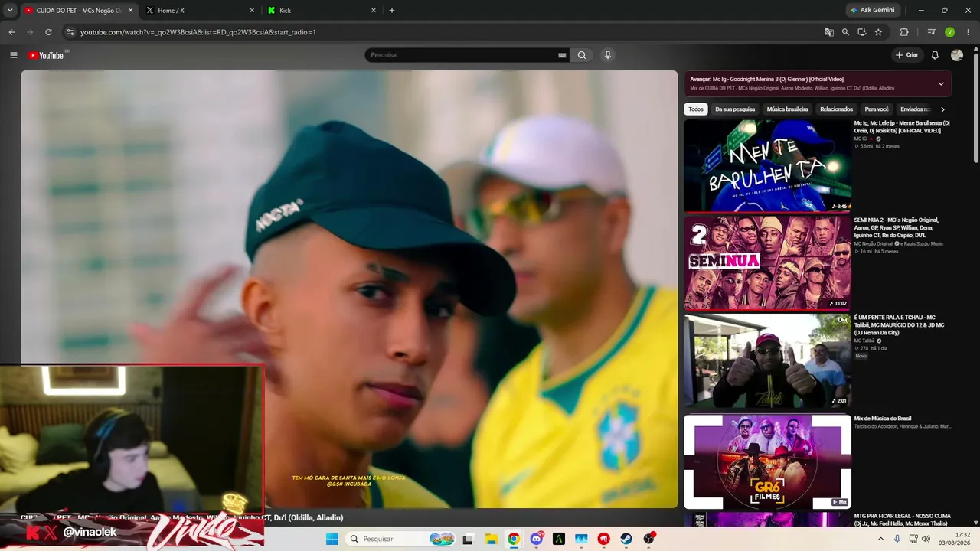Open the YouTube guide hamburger menu
This screenshot has width=980, height=551.
click(13, 55)
